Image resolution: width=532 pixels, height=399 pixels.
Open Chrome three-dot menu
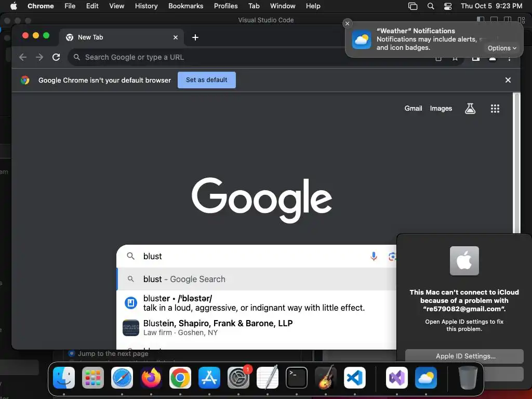(x=509, y=58)
